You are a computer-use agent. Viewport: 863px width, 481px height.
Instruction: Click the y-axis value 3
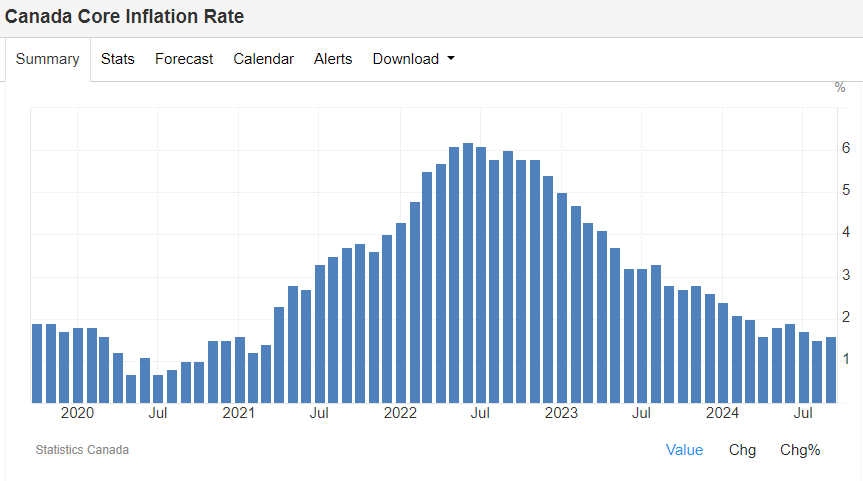point(846,275)
